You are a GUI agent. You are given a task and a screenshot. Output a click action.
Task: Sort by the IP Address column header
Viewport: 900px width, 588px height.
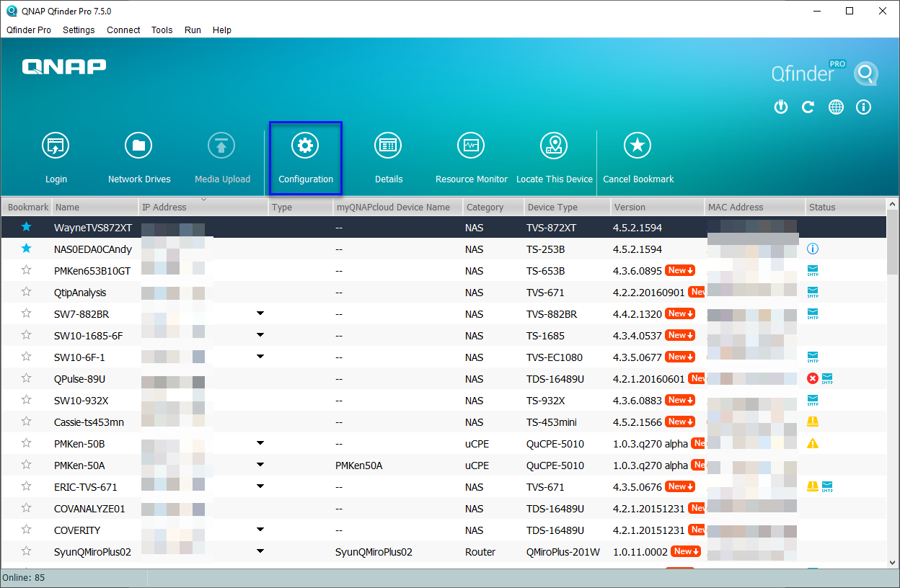(x=203, y=207)
